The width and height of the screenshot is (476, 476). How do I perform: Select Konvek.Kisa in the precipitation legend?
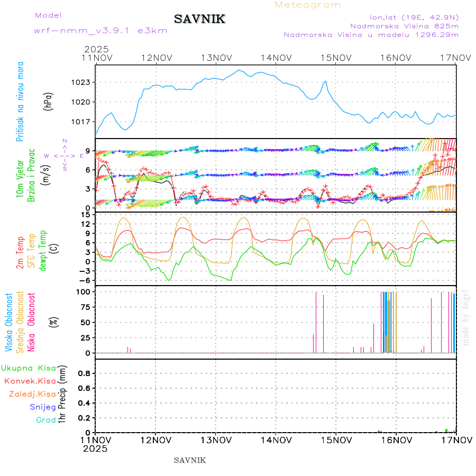pos(30,381)
